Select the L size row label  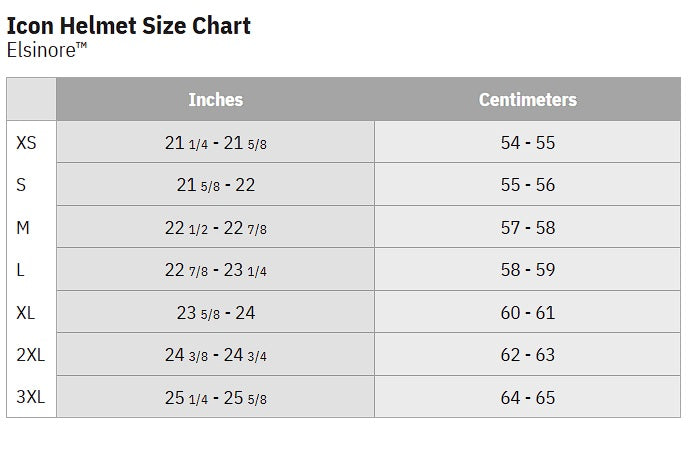[x=21, y=270]
